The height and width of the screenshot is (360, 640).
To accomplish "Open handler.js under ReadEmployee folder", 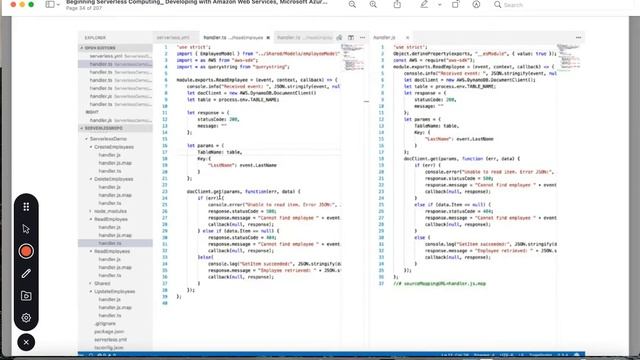I will [110, 227].
